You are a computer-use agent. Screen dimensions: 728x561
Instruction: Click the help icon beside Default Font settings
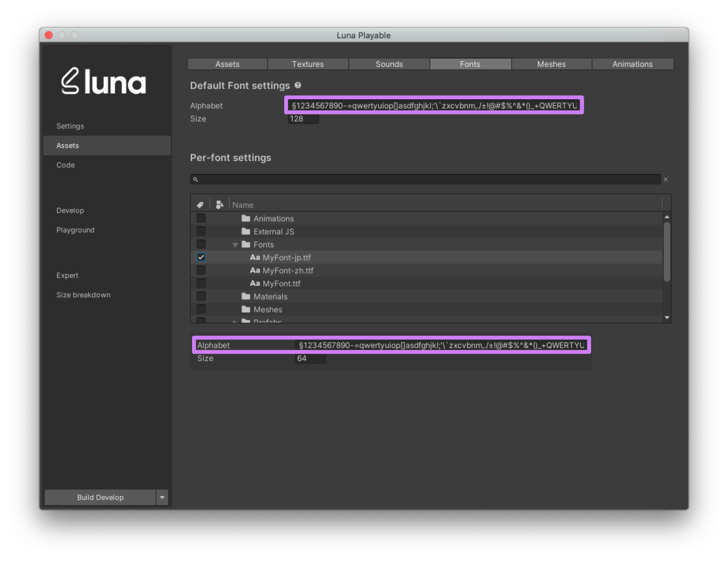click(298, 85)
